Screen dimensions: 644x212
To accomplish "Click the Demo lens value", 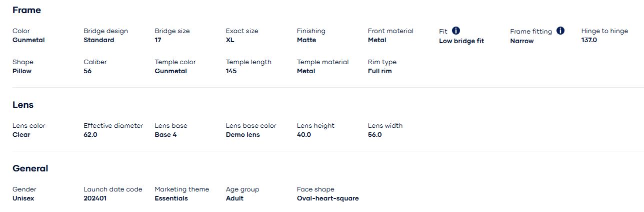I will point(242,135).
